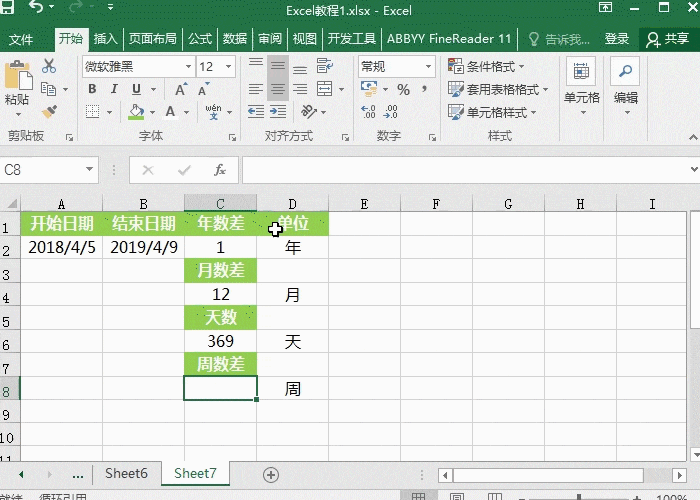The width and height of the screenshot is (700, 500).
Task: Click the wén phonetic guide icon
Action: tap(213, 112)
